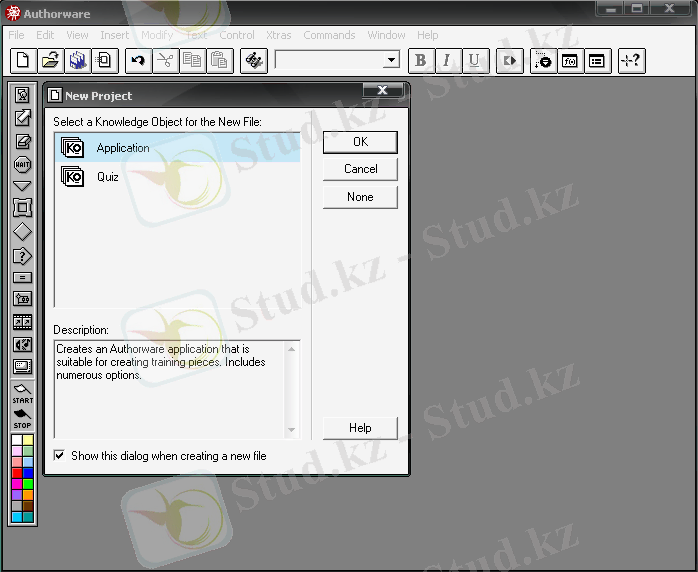698x572 pixels.
Task: Pick the yellow color swatch
Action: coord(28,440)
